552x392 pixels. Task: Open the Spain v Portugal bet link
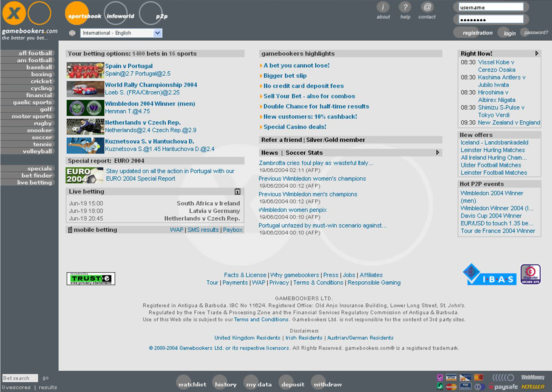(129, 66)
